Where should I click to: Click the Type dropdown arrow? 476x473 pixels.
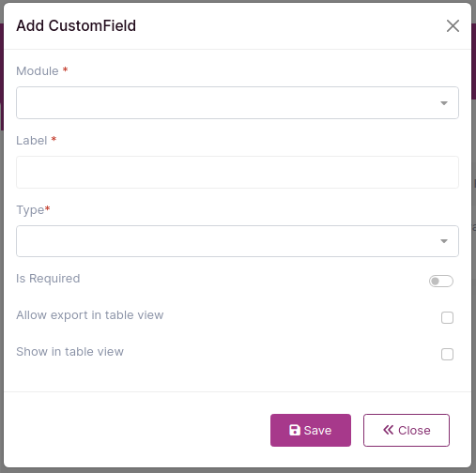click(443, 241)
